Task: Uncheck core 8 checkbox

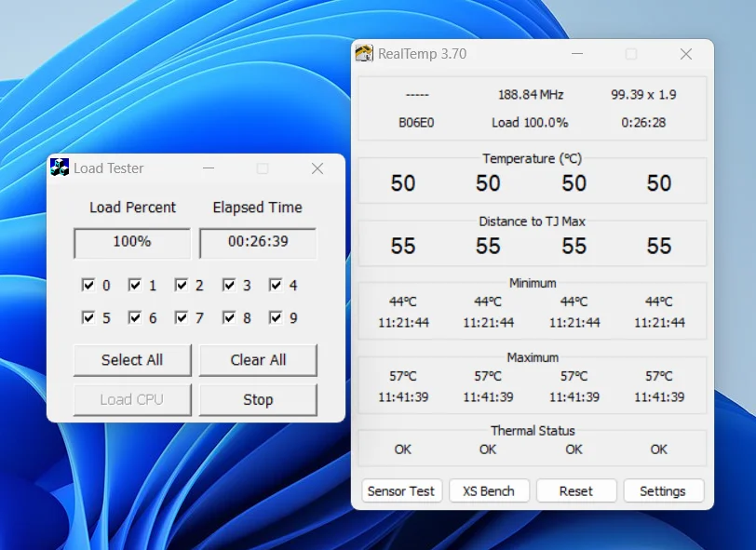Action: pyautogui.click(x=228, y=317)
